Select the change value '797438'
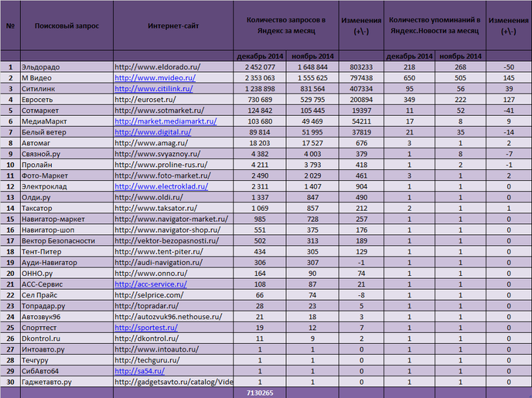The width and height of the screenshot is (532, 398). click(361, 78)
